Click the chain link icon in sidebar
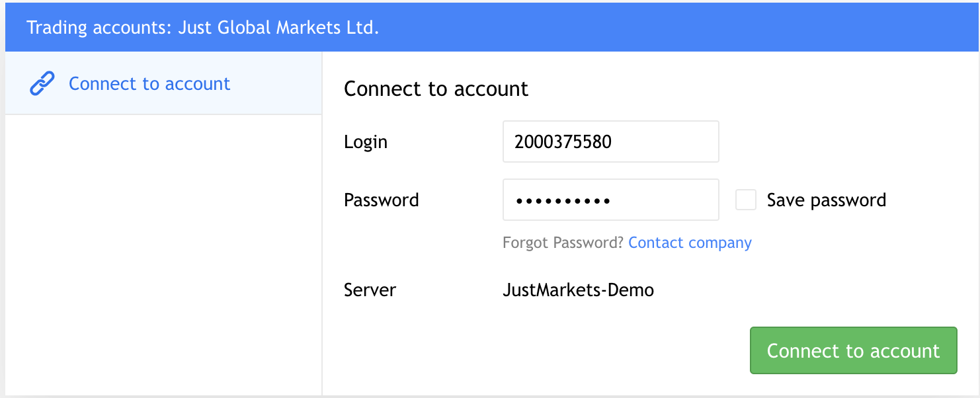This screenshot has height=398, width=980. 42,84
